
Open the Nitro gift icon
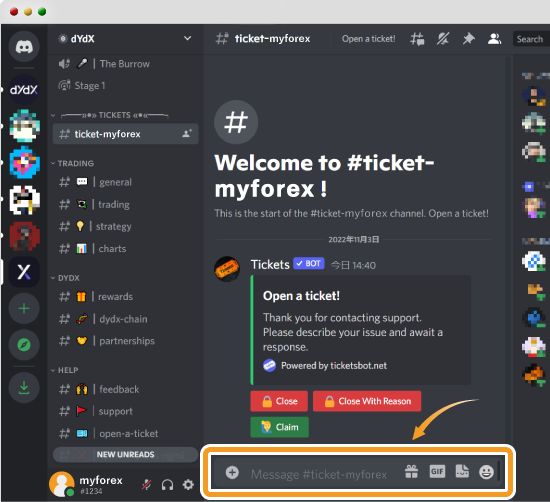pyautogui.click(x=411, y=471)
